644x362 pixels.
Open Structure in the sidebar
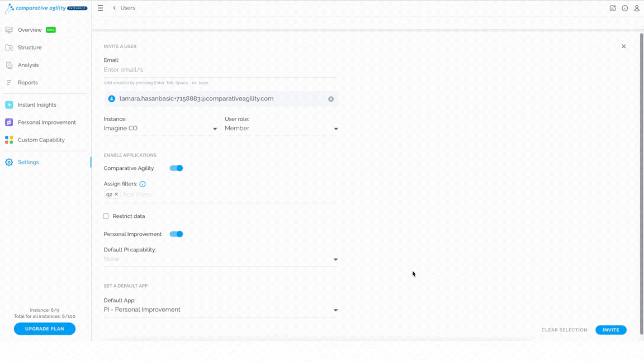30,47
